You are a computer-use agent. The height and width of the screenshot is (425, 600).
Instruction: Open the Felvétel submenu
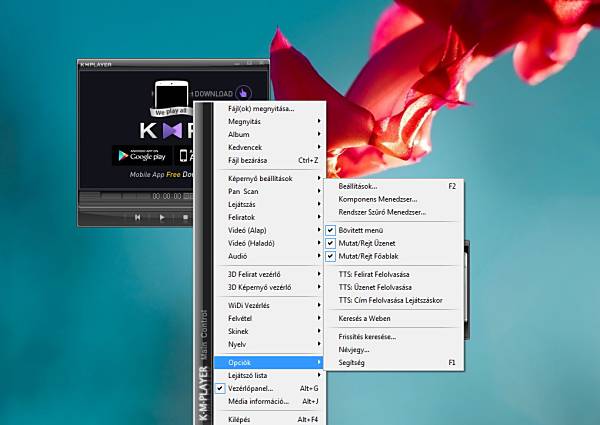(269, 318)
